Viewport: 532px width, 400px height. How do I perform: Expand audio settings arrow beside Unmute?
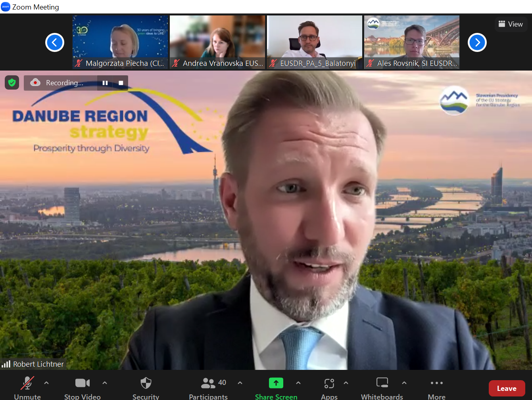point(46,383)
